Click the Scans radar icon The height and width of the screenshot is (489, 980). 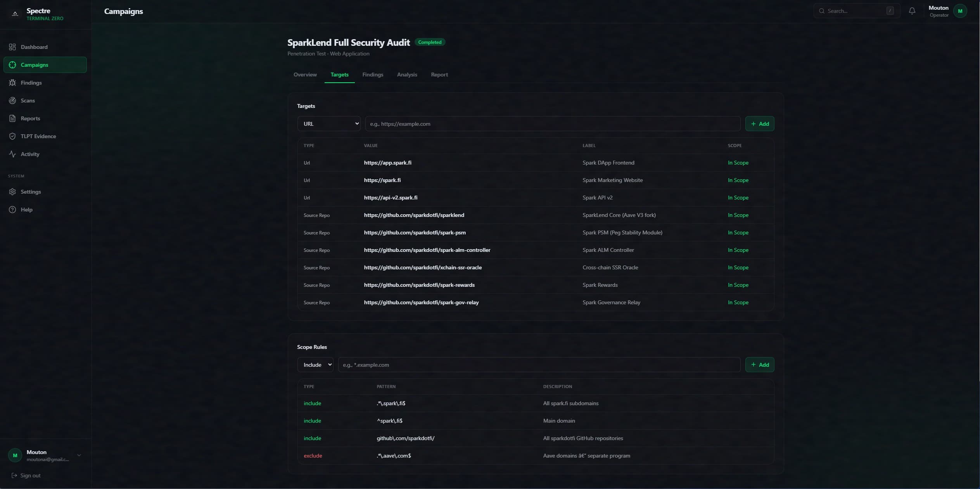[12, 101]
